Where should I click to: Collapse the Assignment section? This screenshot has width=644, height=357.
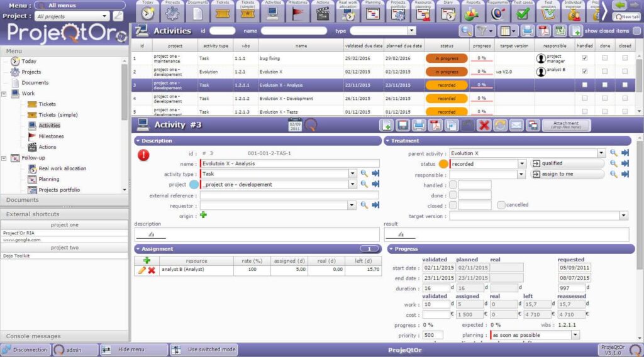[x=139, y=249]
